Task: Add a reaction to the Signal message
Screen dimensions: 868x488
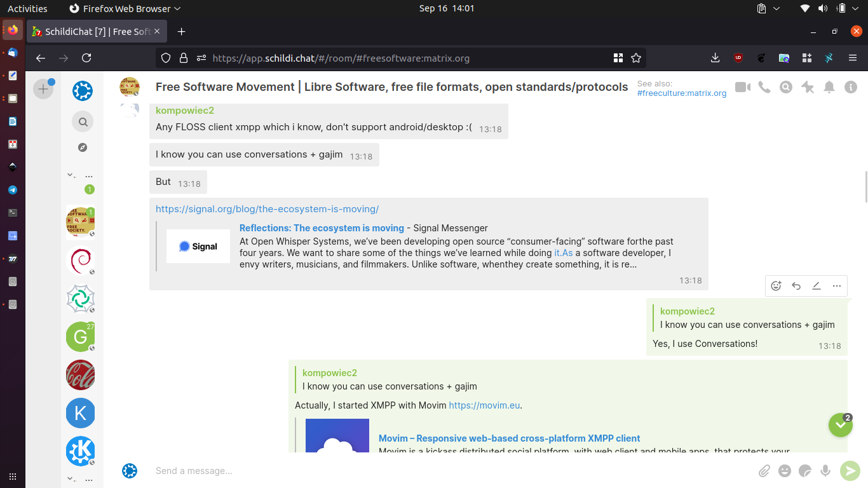Action: point(776,285)
